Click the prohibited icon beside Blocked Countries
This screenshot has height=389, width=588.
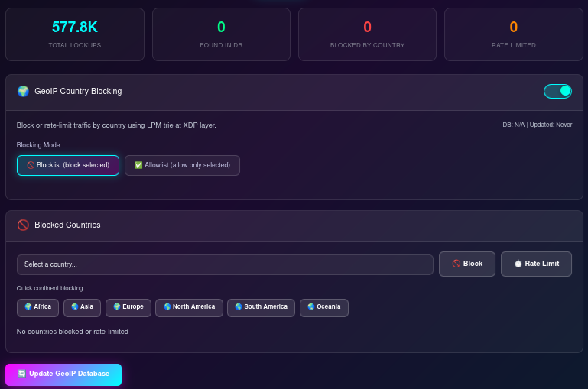(23, 225)
